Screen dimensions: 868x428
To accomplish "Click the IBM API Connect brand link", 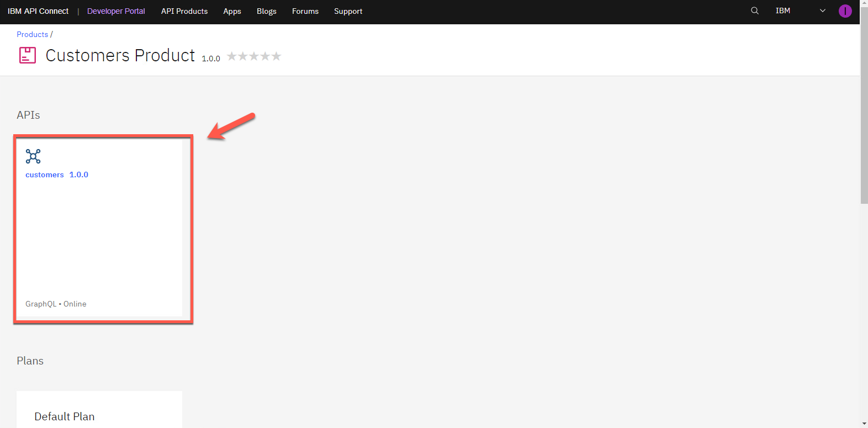I will (x=38, y=11).
